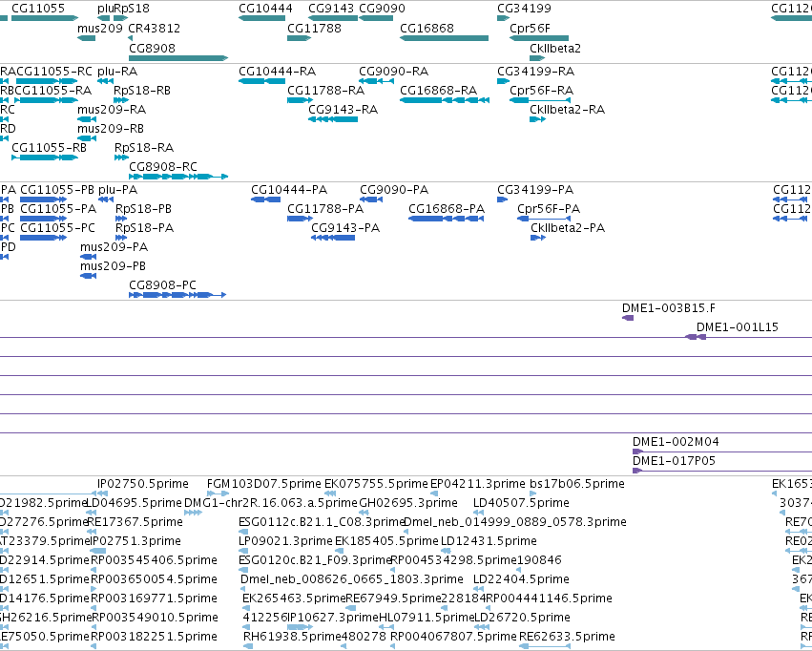Select the CG11788-RA transcript label
Viewport: 812px width, 651px height.
coord(325,90)
